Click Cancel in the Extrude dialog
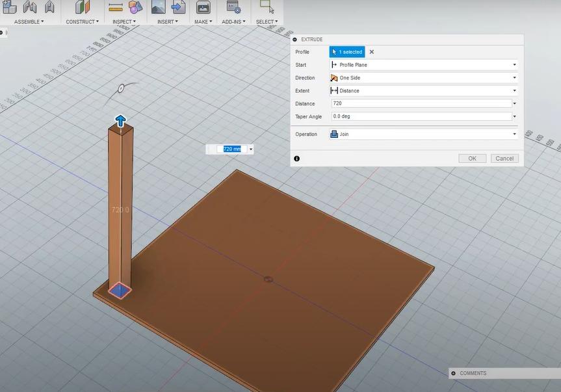The image size is (561, 392). [x=504, y=159]
